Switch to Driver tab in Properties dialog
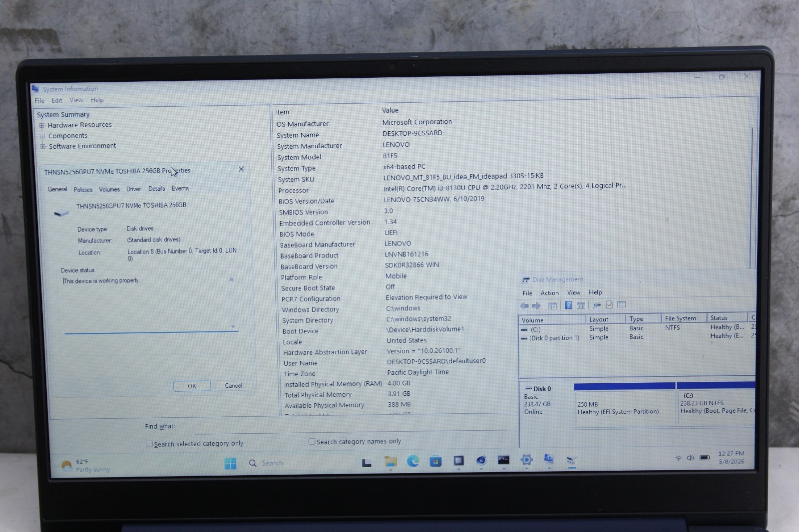Screen dimensions: 799x532 tap(133, 189)
